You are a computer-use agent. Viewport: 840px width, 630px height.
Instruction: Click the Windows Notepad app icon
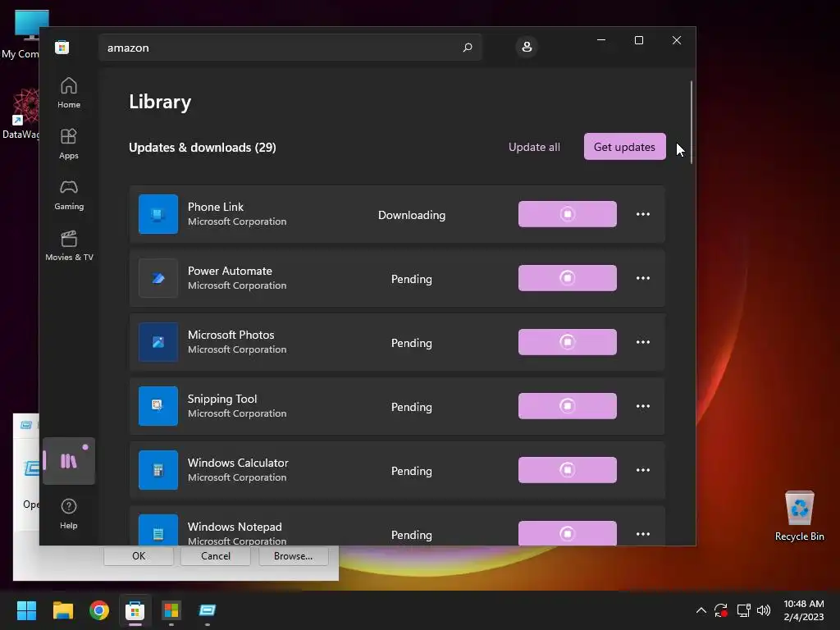pyautogui.click(x=158, y=531)
